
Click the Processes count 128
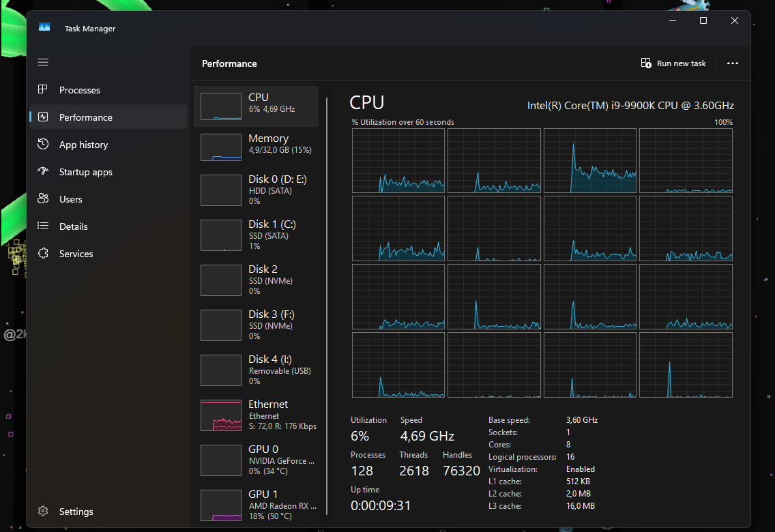(362, 471)
